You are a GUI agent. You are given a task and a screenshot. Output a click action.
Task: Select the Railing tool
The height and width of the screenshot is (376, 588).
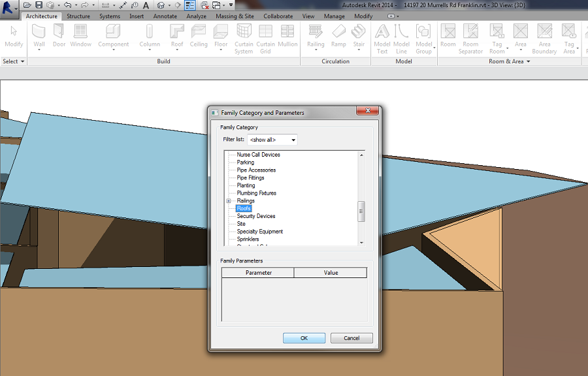click(x=316, y=37)
